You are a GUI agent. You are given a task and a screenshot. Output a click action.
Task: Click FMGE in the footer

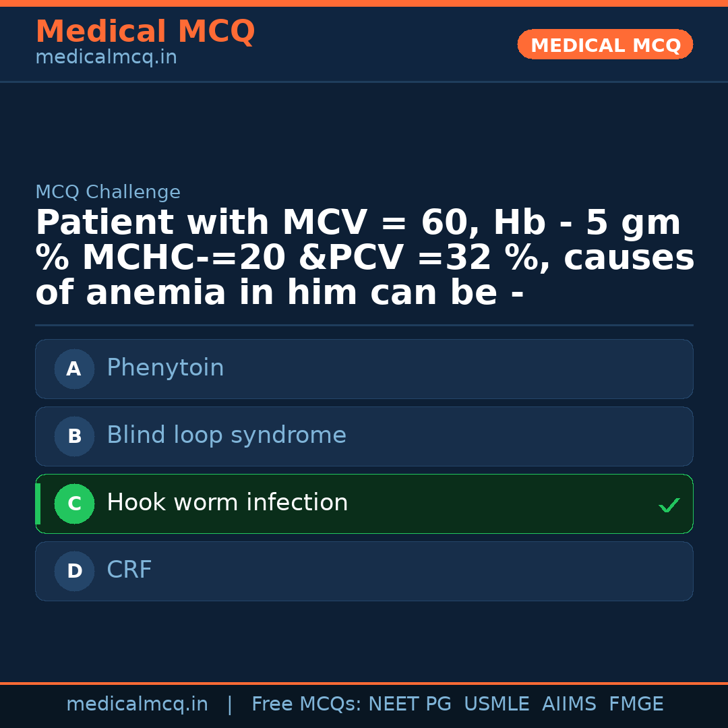pyautogui.click(x=636, y=704)
